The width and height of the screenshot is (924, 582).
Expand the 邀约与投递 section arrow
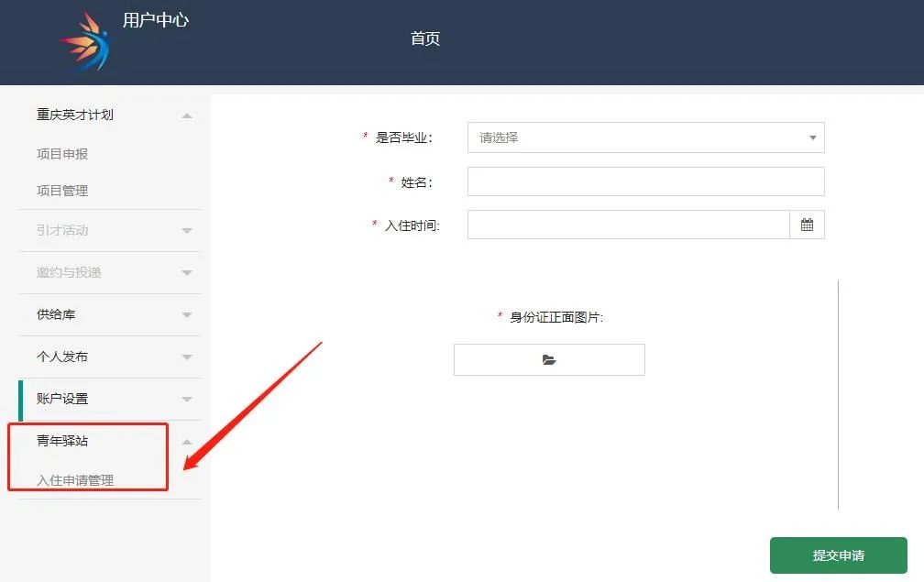click(187, 273)
